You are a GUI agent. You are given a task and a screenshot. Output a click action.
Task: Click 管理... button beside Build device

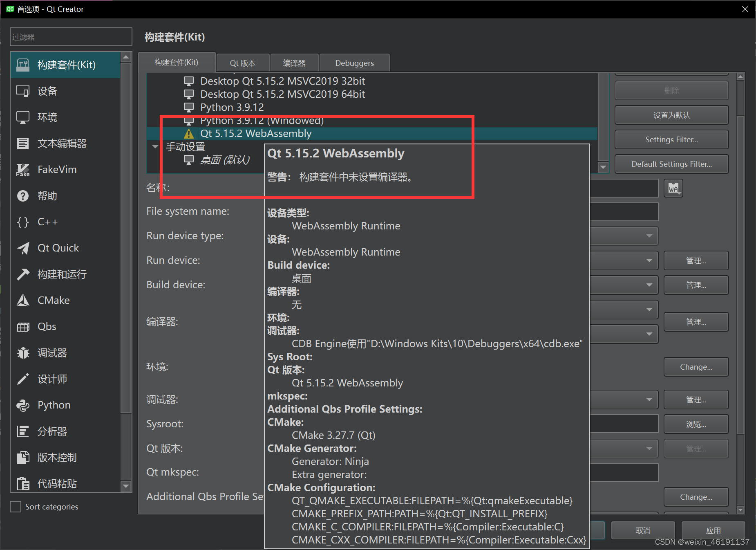pyautogui.click(x=696, y=285)
